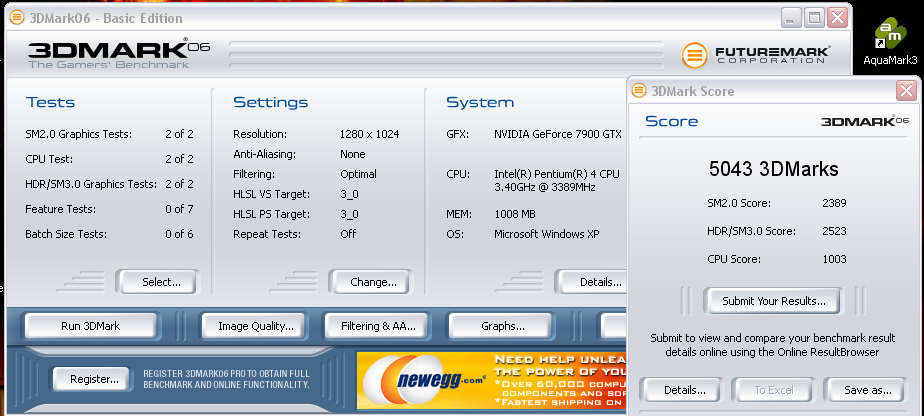Viewport: 924px width, 416px height.
Task: Click the SM2.0 Score value 2389
Action: pyautogui.click(x=834, y=203)
